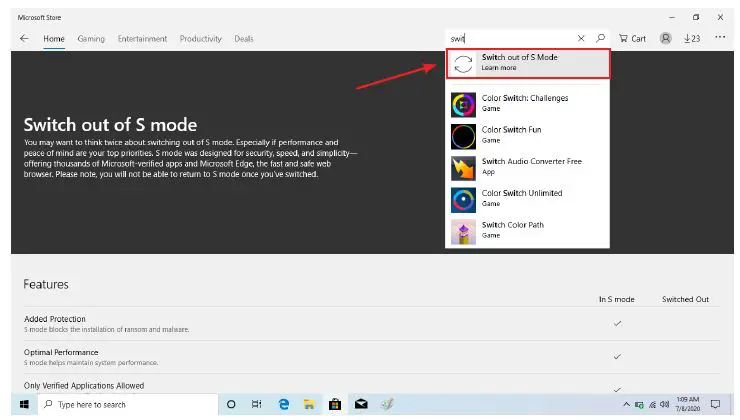The height and width of the screenshot is (420, 740).
Task: Click the back arrow in Microsoft Store
Action: [x=24, y=39]
